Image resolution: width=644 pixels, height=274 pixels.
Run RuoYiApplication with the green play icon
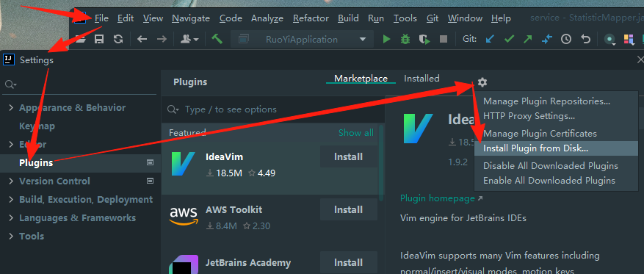(386, 39)
